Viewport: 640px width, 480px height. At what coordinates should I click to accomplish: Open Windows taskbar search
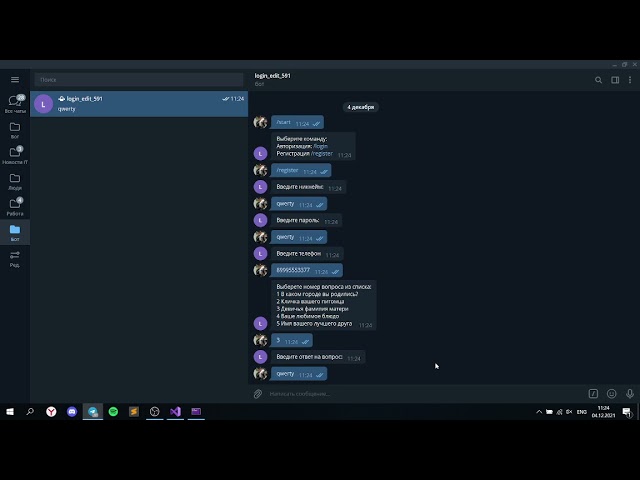(30, 411)
